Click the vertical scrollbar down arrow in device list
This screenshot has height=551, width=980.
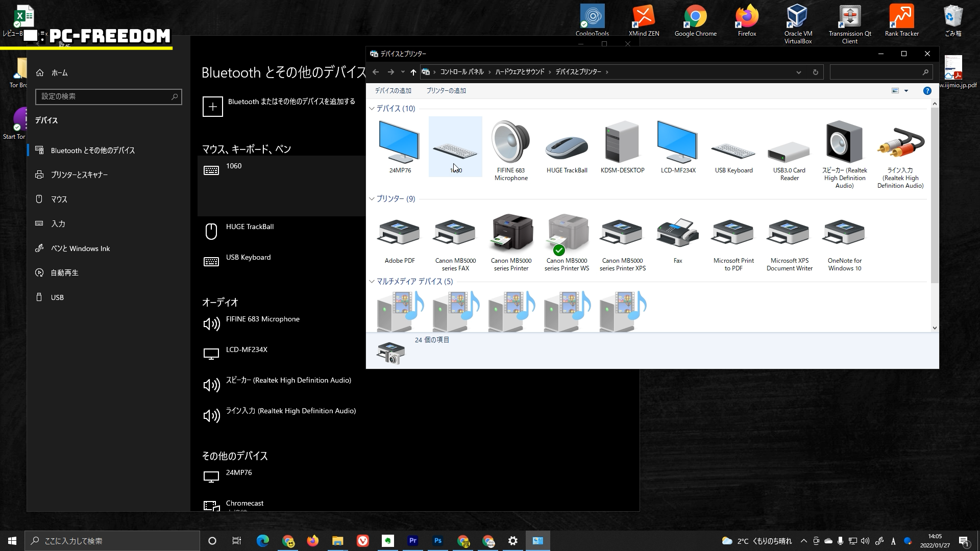coord(935,328)
